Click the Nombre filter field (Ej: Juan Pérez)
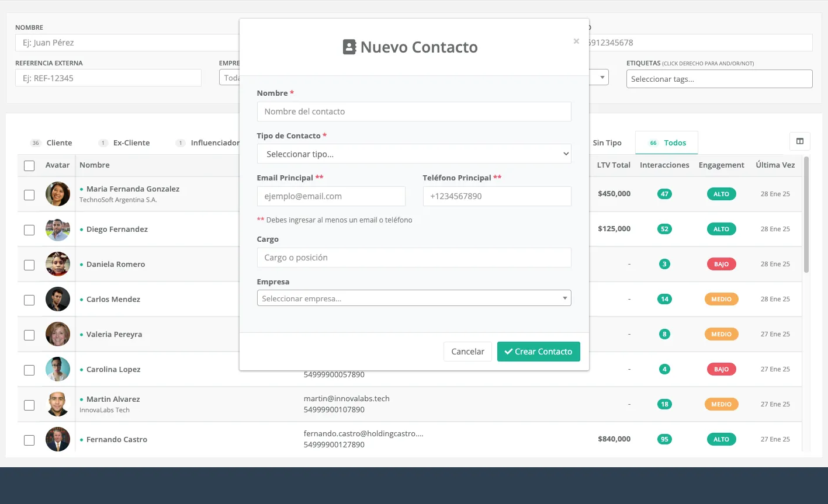828x504 pixels. [x=127, y=43]
